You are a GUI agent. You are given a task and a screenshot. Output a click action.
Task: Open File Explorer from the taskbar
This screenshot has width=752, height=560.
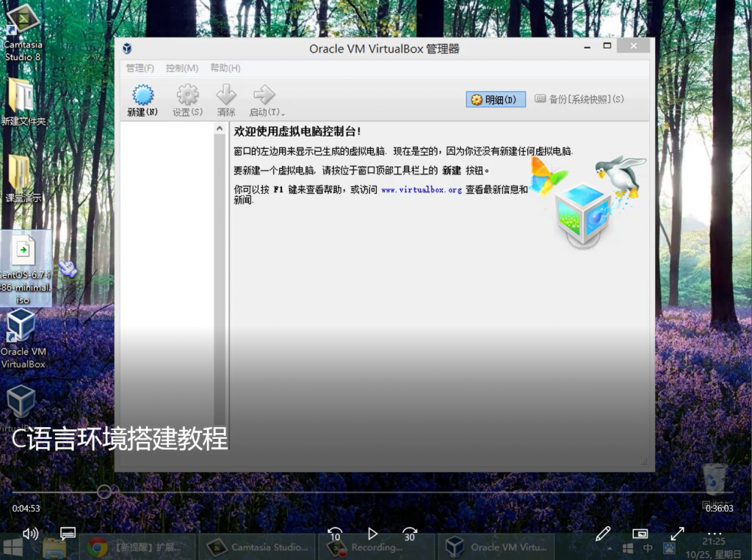[x=54, y=548]
